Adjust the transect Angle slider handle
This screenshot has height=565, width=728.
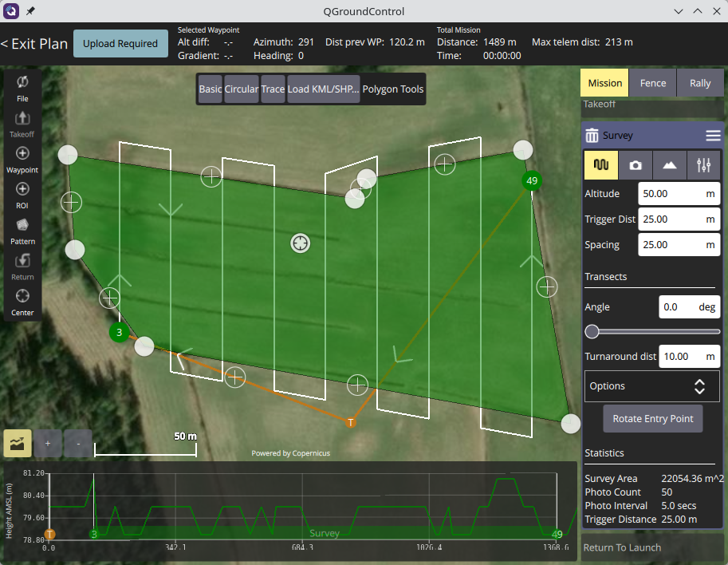(592, 331)
